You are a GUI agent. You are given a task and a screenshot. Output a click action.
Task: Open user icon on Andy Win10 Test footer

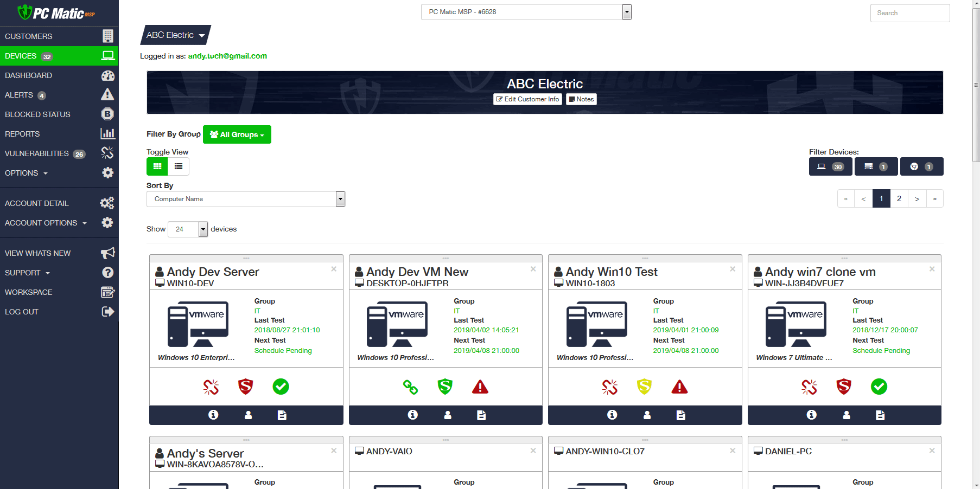pos(647,415)
